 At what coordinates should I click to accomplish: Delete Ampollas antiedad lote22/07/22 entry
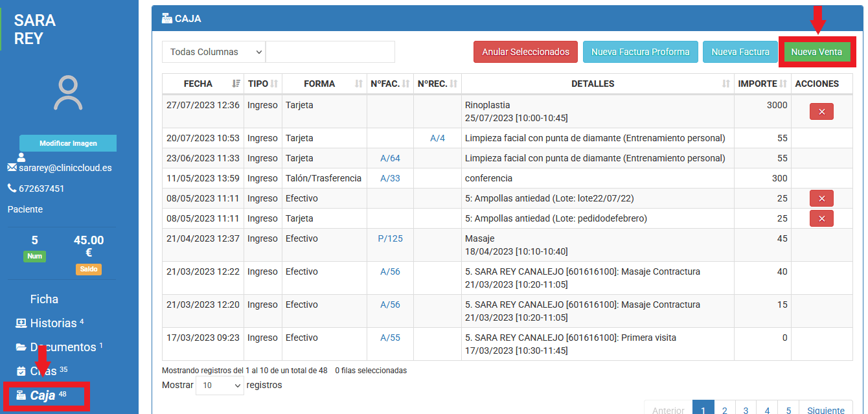click(x=821, y=198)
